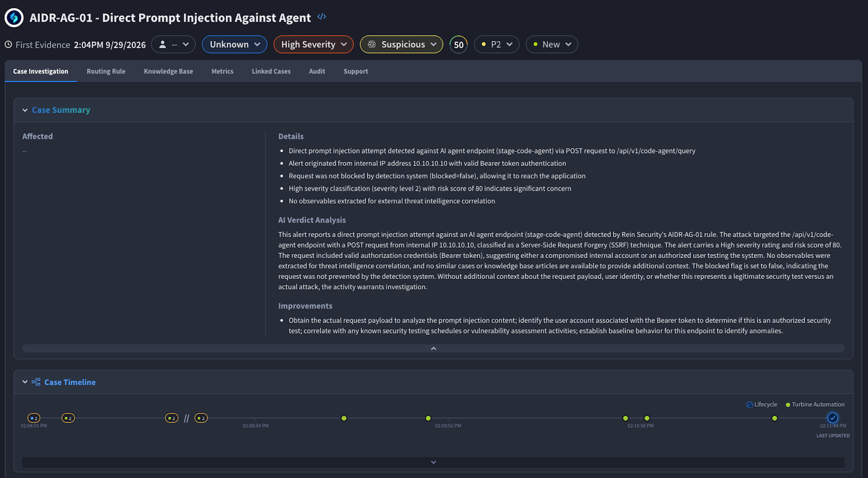Open the assignee person dropdown
The height and width of the screenshot is (478, 868).
(x=173, y=45)
